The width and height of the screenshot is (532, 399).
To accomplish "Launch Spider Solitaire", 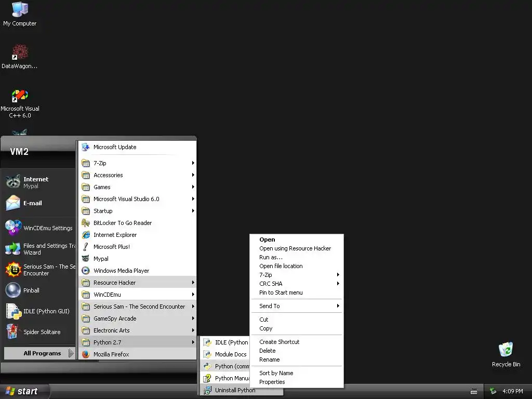I will click(39, 332).
